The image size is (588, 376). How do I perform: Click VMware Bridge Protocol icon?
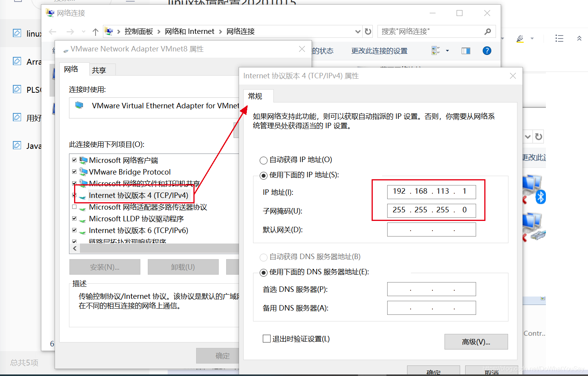(83, 172)
